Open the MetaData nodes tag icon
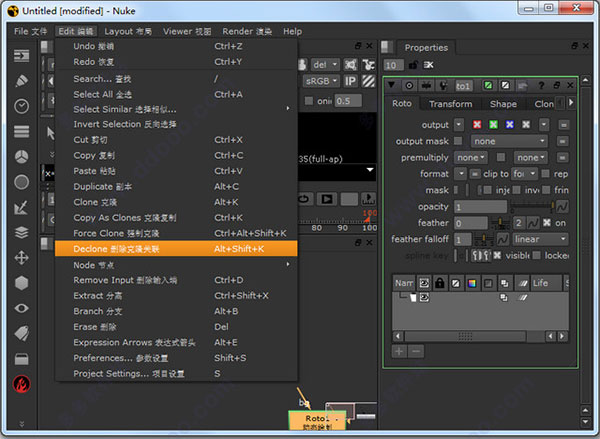The height and width of the screenshot is (439, 600). pyautogui.click(x=21, y=333)
